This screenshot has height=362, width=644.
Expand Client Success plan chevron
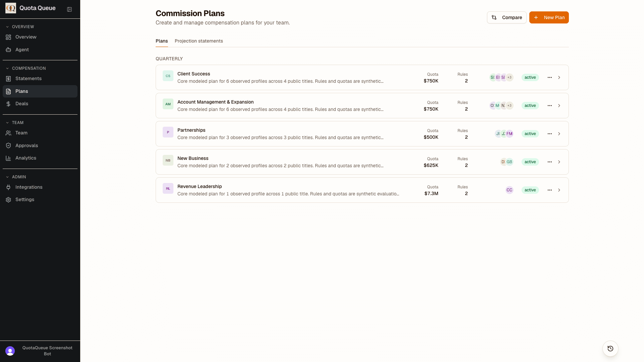click(x=559, y=77)
